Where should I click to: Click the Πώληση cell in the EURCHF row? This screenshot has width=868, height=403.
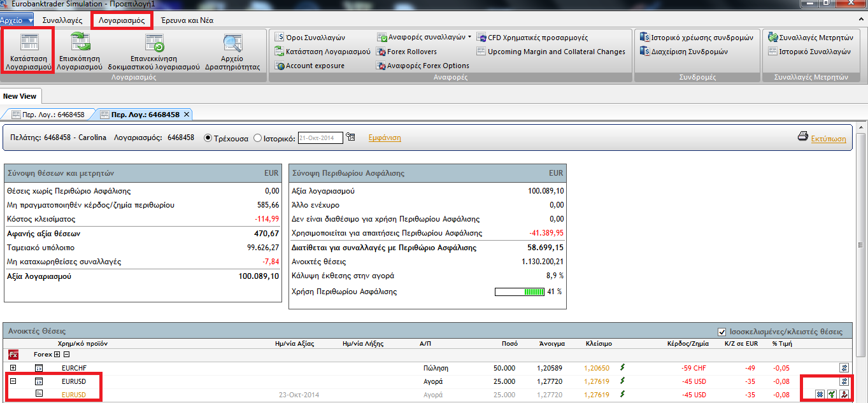pyautogui.click(x=436, y=368)
